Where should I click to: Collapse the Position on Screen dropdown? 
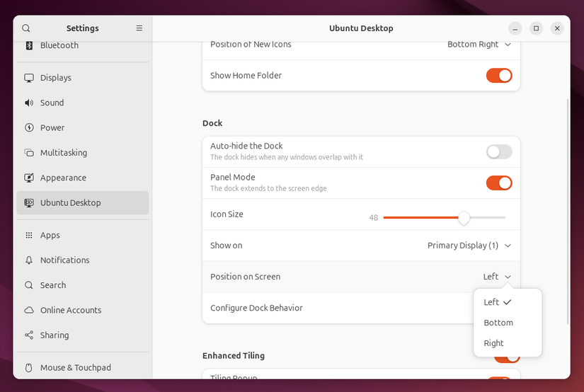pyautogui.click(x=497, y=277)
